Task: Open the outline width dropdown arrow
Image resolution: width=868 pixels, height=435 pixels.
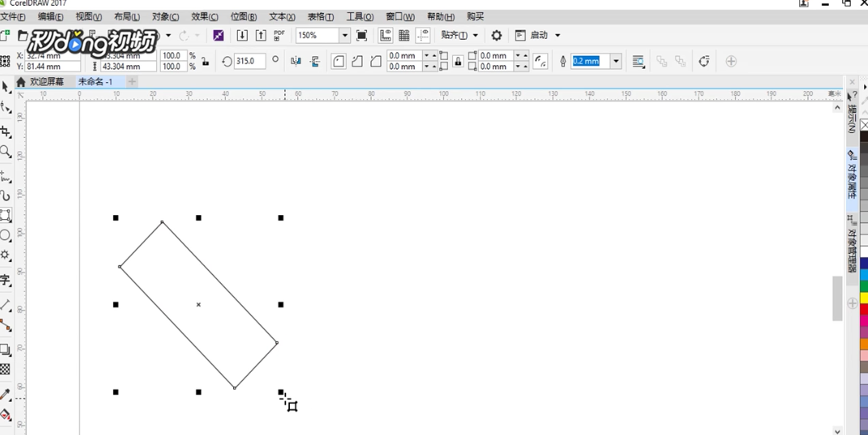Action: pos(615,61)
